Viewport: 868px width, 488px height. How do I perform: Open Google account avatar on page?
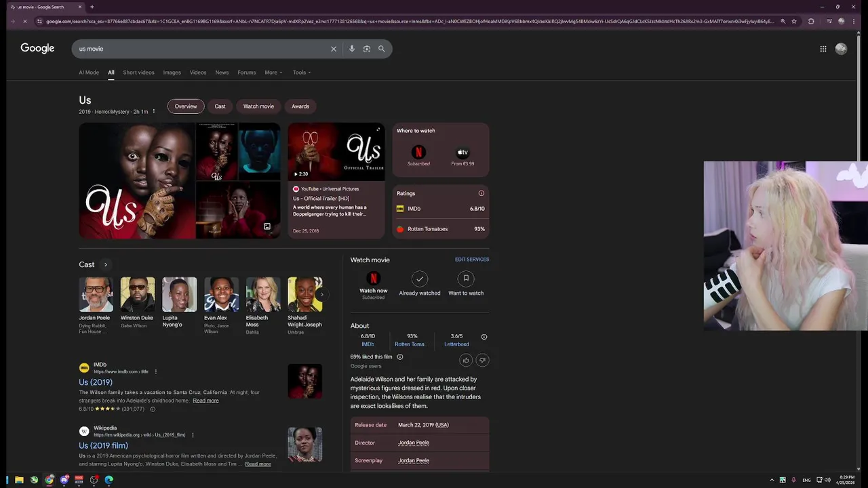point(841,49)
